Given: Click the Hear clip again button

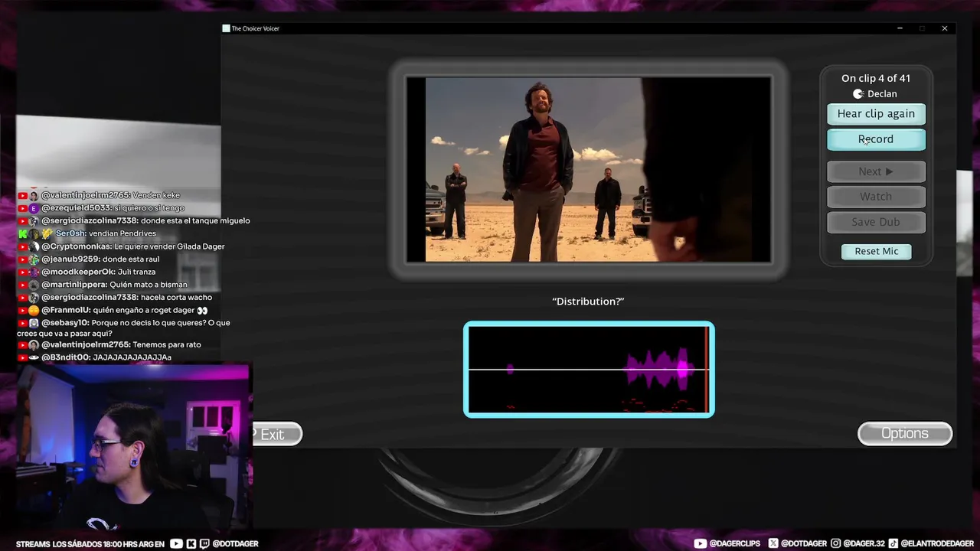Looking at the screenshot, I should 876,114.
